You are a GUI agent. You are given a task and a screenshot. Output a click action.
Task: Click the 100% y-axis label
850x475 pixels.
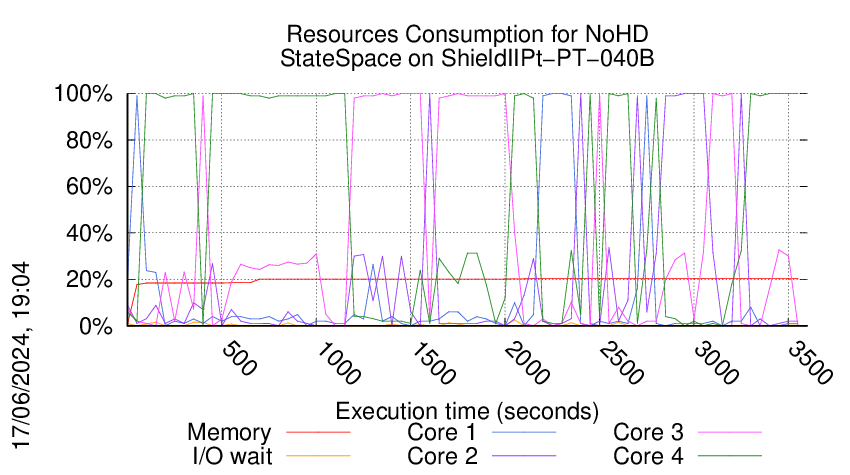[83, 94]
